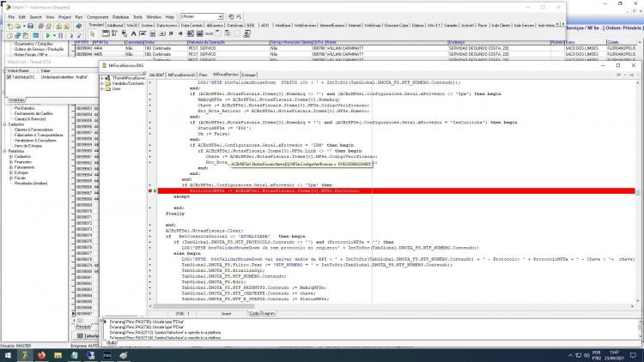
Task: Click the New items toolbar icon
Action: pos(9,27)
